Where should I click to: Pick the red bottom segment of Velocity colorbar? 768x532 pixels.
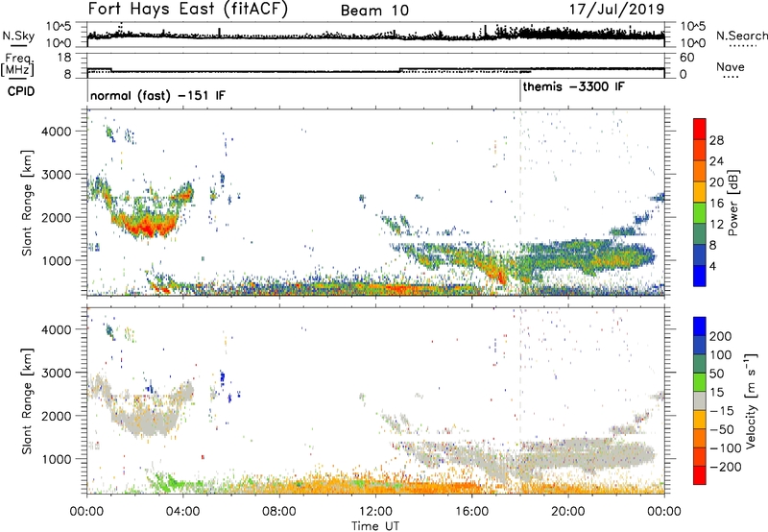click(x=700, y=475)
